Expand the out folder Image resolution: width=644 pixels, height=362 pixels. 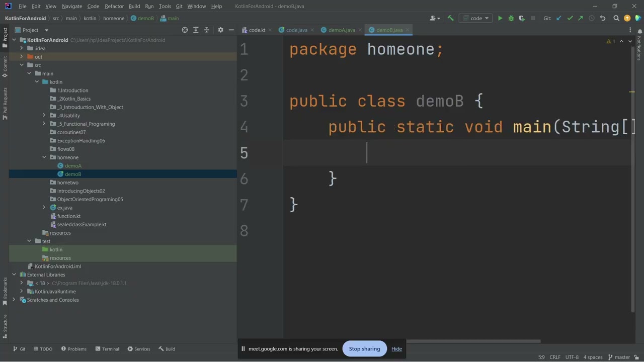click(x=22, y=57)
